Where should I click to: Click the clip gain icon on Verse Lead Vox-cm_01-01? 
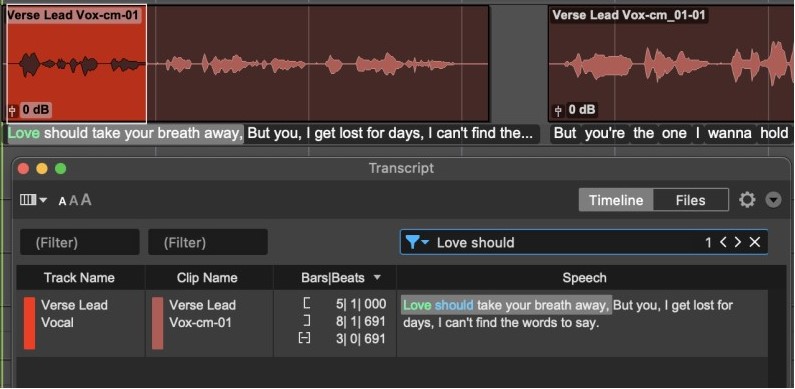click(x=558, y=110)
